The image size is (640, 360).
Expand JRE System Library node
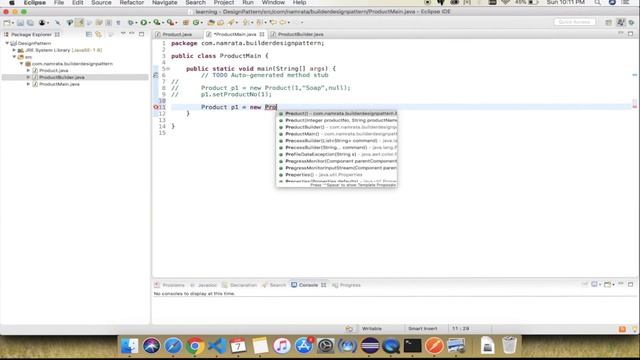14,50
